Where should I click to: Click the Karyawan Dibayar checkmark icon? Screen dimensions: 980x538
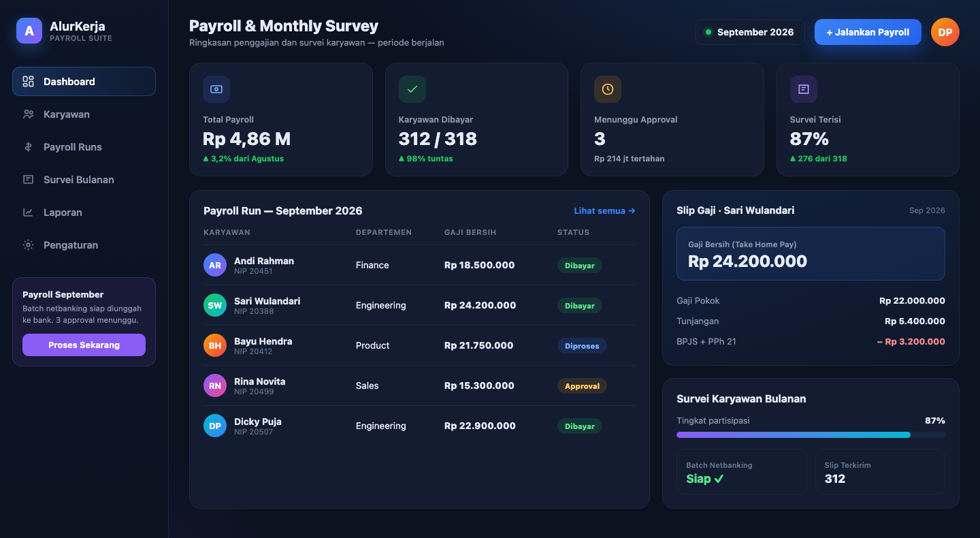tap(412, 89)
